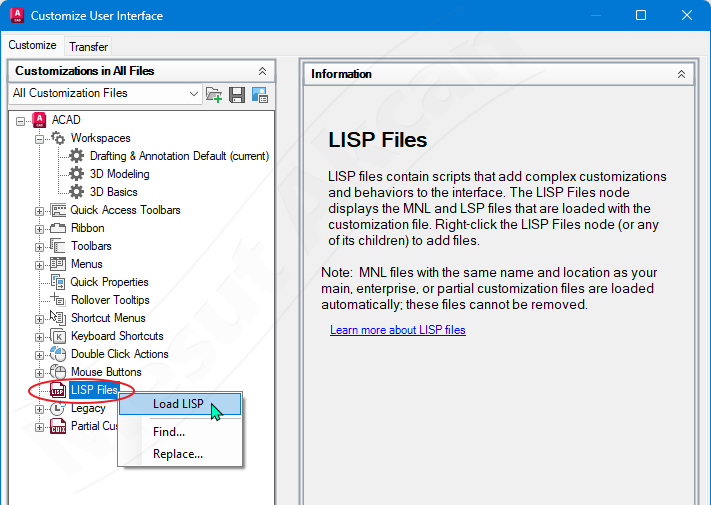Select the Menus tree label
This screenshot has height=505, width=711.
click(87, 264)
